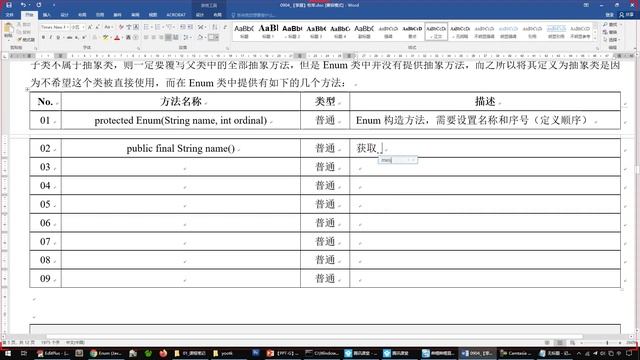Click the Justify alignment icon
Image resolution: width=640 pixels, height=360 pixels.
168,38
